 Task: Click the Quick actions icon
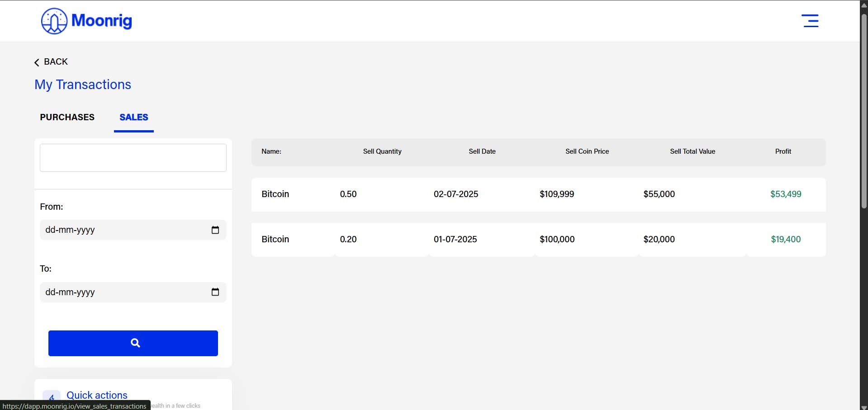click(52, 397)
